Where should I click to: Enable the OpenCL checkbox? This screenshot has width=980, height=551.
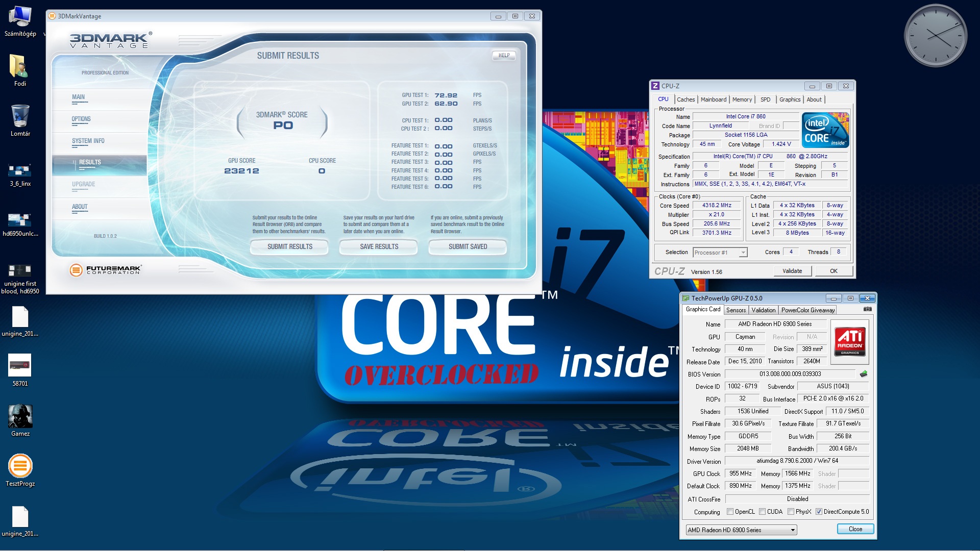[730, 512]
